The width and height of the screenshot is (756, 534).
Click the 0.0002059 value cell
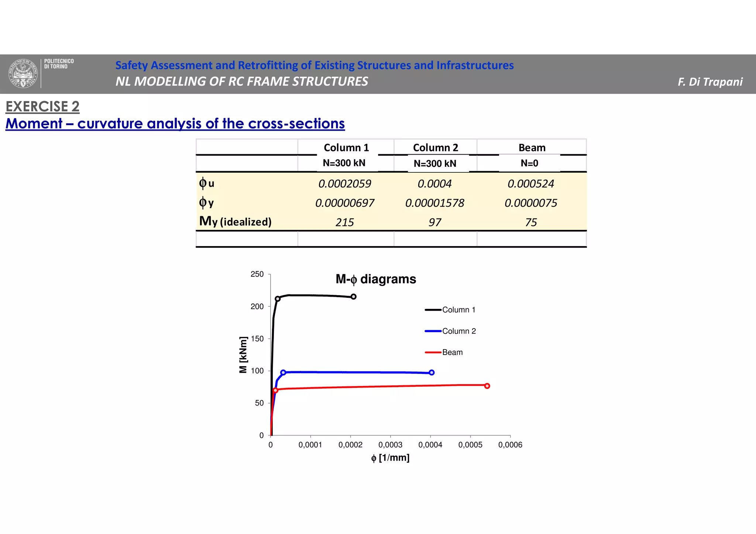tap(344, 184)
